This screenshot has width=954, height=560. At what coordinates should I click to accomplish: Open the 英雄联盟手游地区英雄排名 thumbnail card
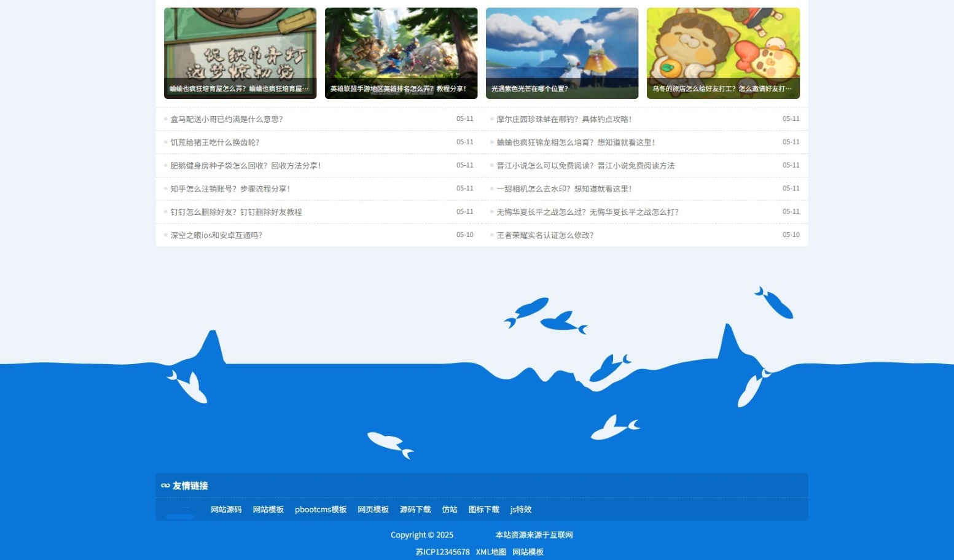tap(401, 53)
